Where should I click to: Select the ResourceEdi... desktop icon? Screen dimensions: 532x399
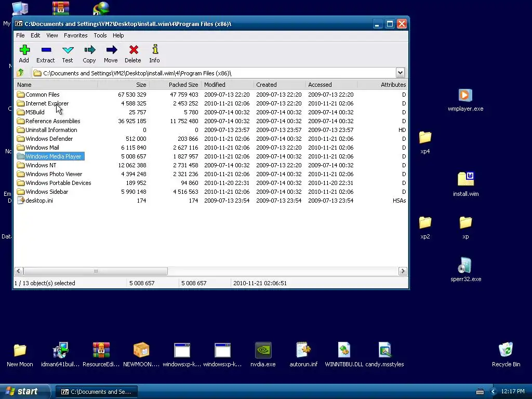click(101, 354)
